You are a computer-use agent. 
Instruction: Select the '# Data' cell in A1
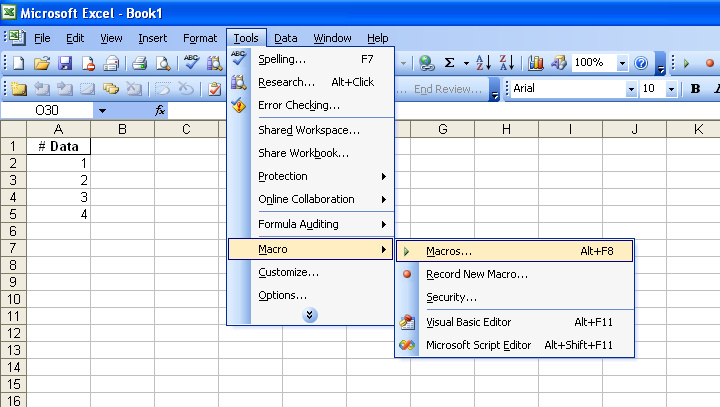[59, 147]
